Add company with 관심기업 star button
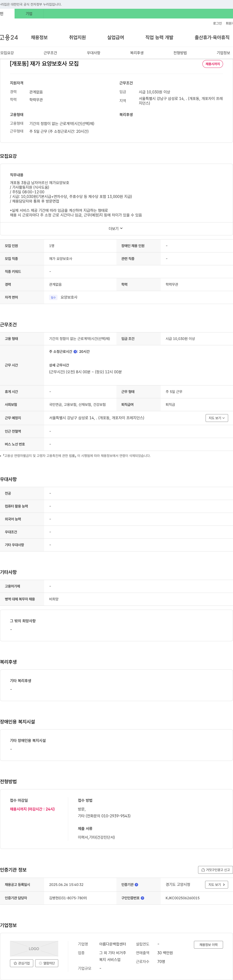This screenshot has height=980, width=233. 21,963
